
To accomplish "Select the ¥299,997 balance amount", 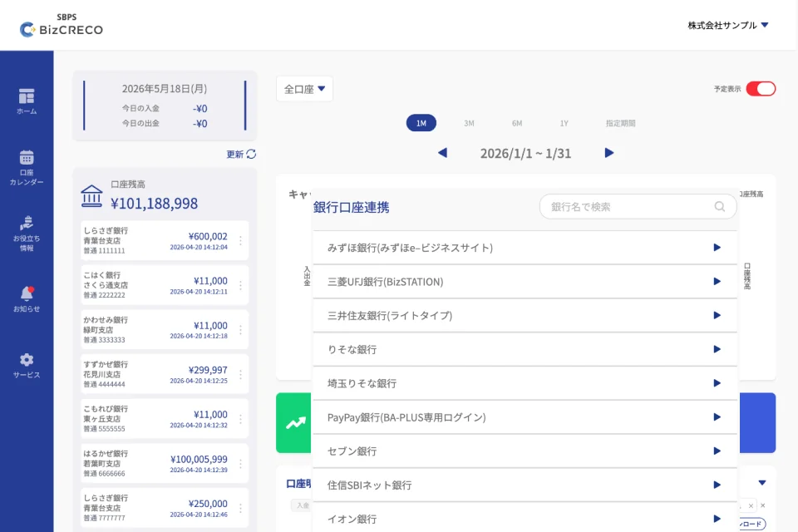I will tap(208, 370).
